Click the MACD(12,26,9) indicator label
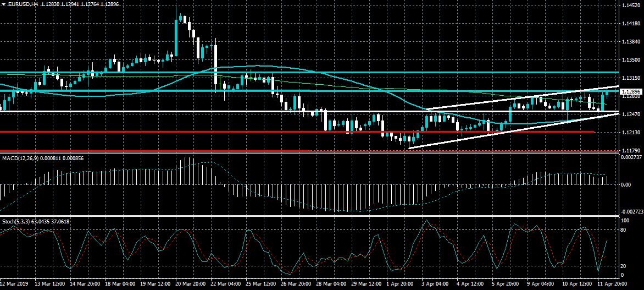 20,158
